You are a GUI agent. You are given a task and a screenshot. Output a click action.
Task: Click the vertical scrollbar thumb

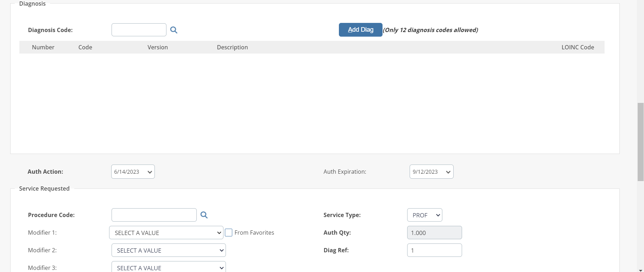click(x=640, y=142)
